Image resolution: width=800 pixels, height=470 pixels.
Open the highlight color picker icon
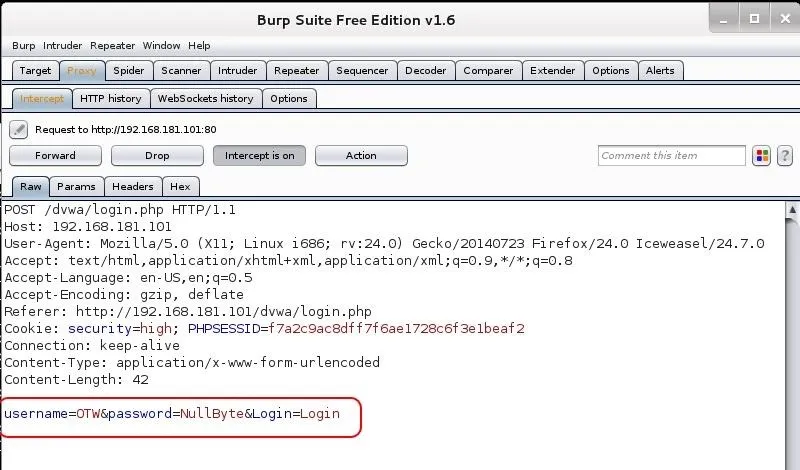tap(761, 156)
